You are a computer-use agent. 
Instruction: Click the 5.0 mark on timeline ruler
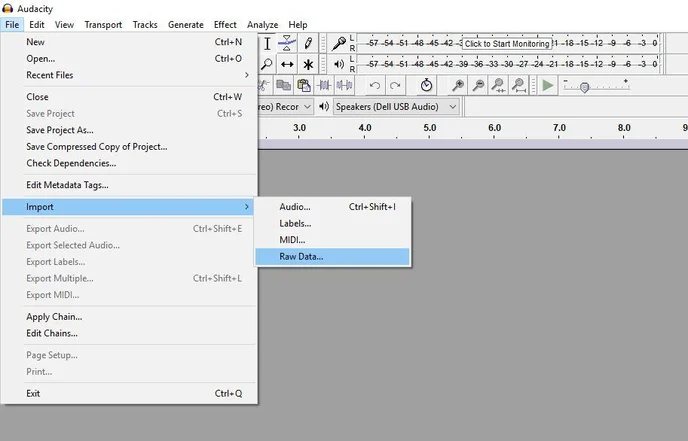tap(430, 128)
